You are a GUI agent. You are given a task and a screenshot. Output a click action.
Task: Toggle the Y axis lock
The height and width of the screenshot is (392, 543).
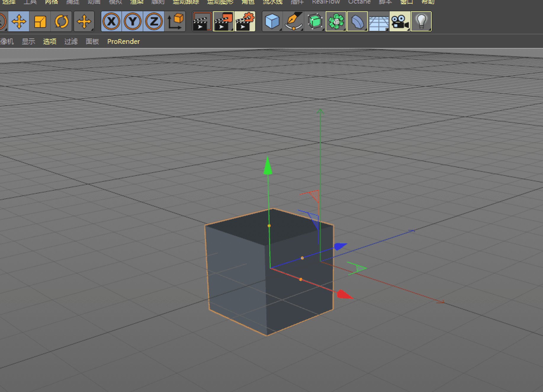point(133,21)
